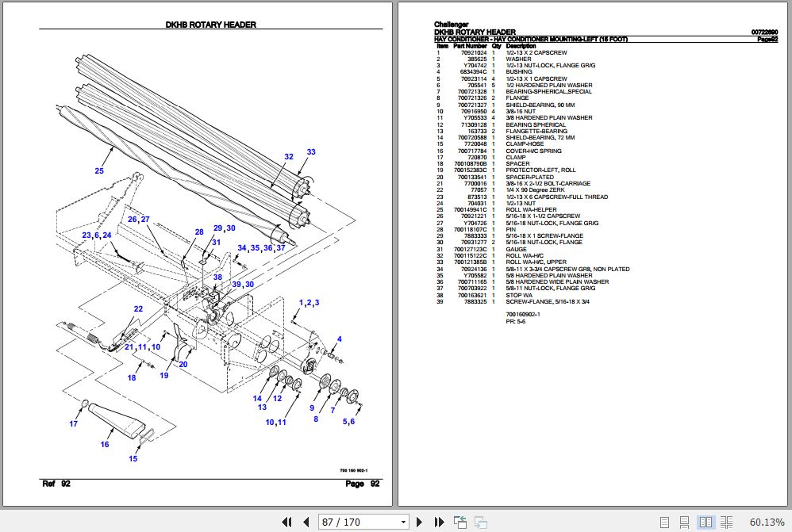Switch to single page layout

pyautogui.click(x=665, y=522)
